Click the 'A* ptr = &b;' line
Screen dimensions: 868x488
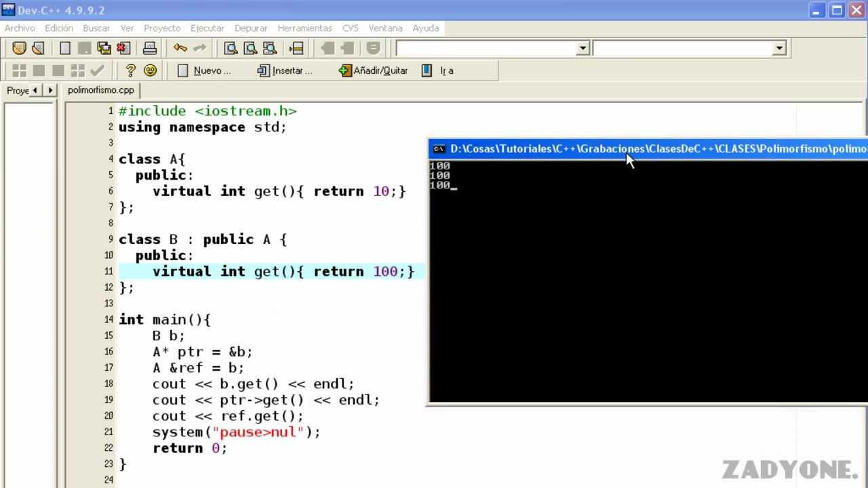[203, 352]
